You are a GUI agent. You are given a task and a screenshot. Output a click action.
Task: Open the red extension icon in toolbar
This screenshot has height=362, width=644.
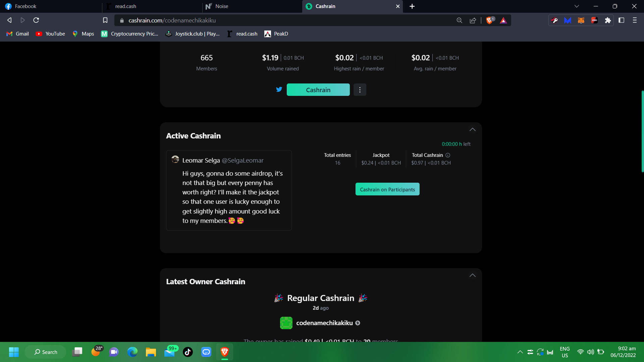click(x=594, y=20)
